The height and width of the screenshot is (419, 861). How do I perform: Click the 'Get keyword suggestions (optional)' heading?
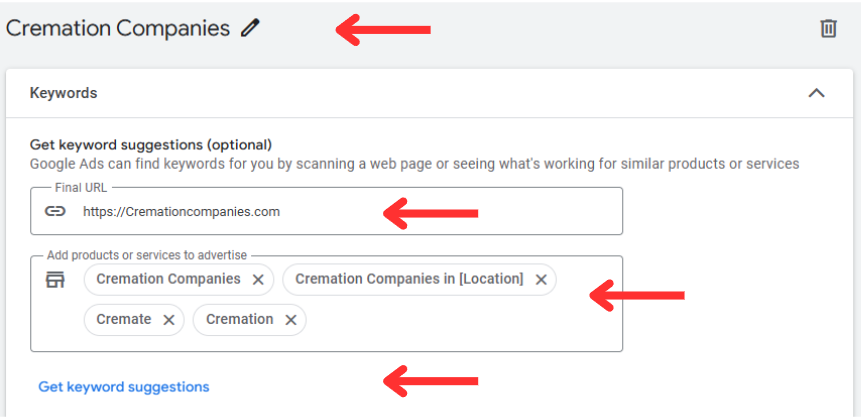[x=150, y=145]
